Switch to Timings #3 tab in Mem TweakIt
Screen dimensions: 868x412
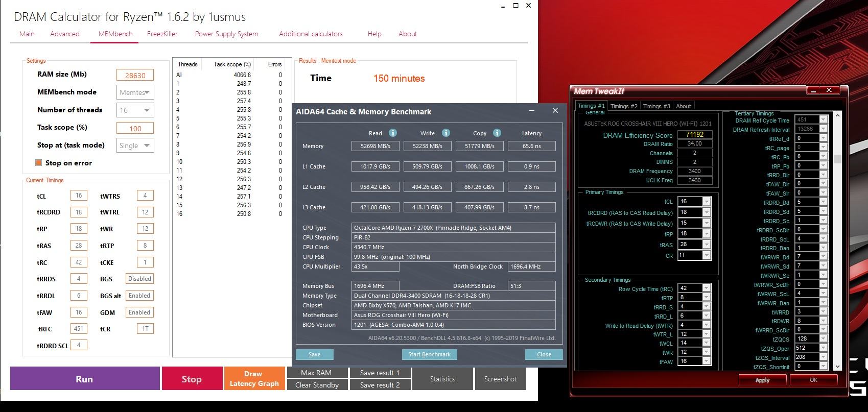point(656,106)
